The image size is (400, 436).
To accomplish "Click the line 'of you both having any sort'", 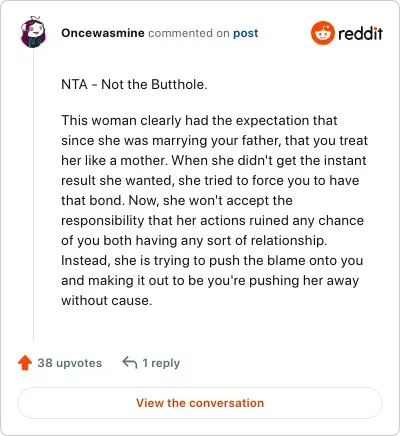I will click(194, 241).
